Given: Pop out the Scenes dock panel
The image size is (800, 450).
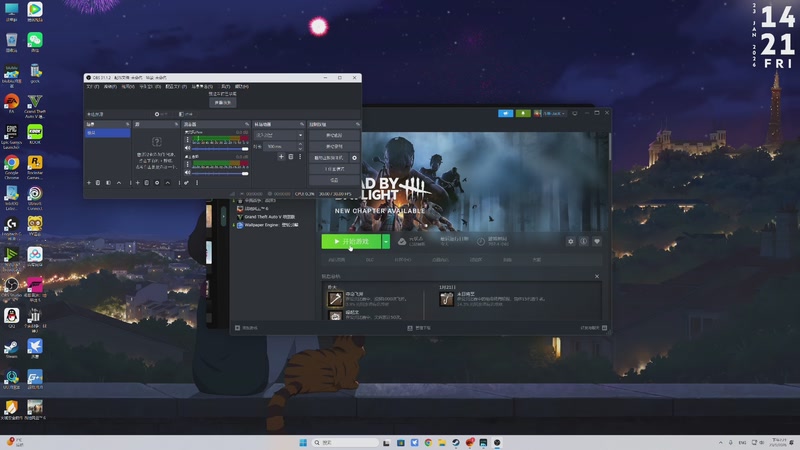Looking at the screenshot, I should [x=128, y=124].
